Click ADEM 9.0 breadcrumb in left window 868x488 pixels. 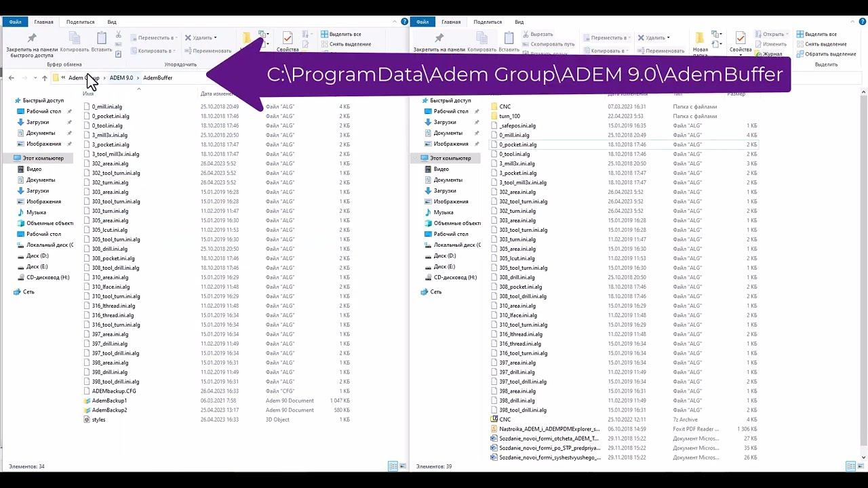[x=121, y=78]
